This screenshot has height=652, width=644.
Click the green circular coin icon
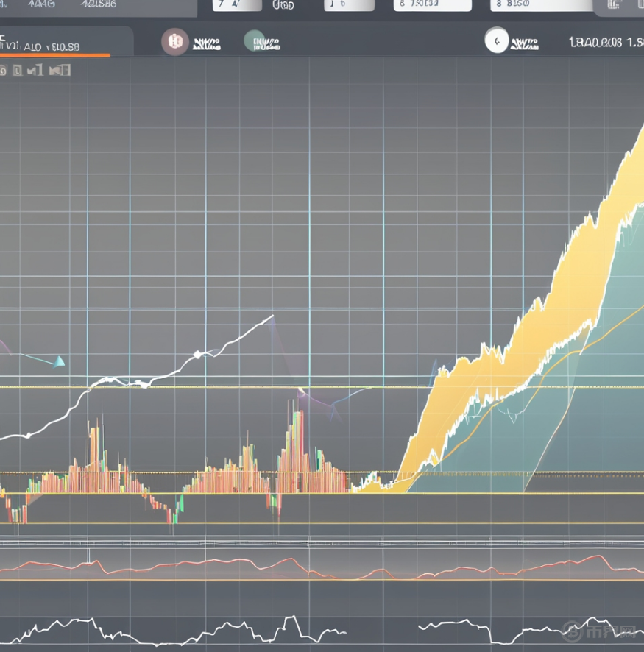pos(255,41)
